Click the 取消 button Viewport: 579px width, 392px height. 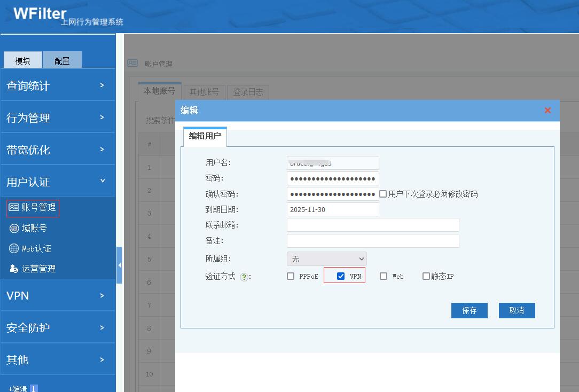pyautogui.click(x=517, y=310)
